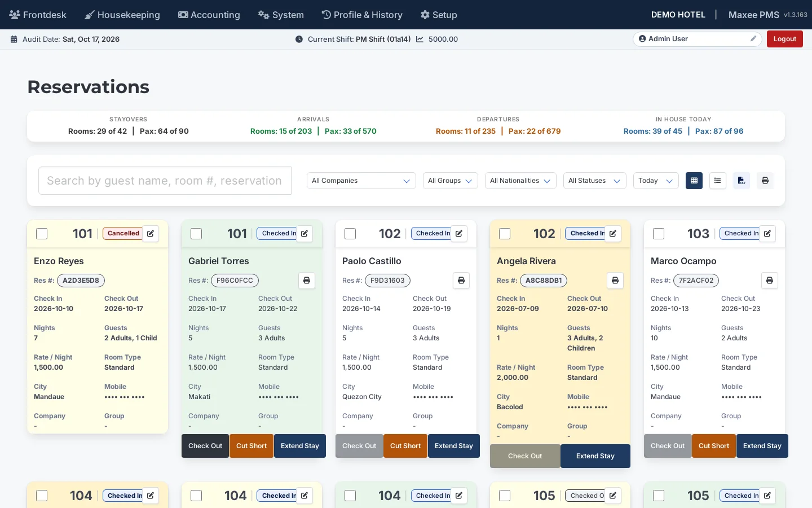The height and width of the screenshot is (508, 812).
Task: Focus the guest name search field
Action: [x=165, y=181]
